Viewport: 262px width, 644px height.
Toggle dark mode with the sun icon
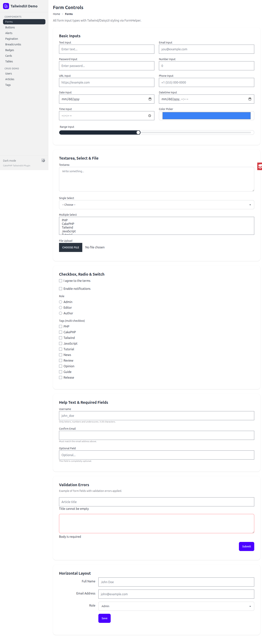43,160
